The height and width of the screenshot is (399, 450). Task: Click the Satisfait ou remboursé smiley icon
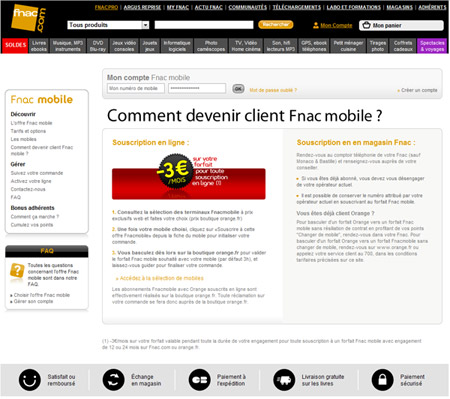coord(30,380)
